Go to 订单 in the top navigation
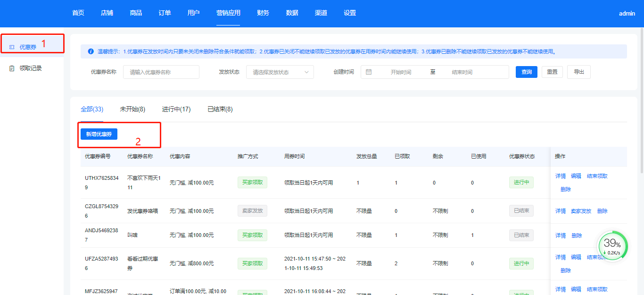The image size is (644, 295). tap(165, 13)
